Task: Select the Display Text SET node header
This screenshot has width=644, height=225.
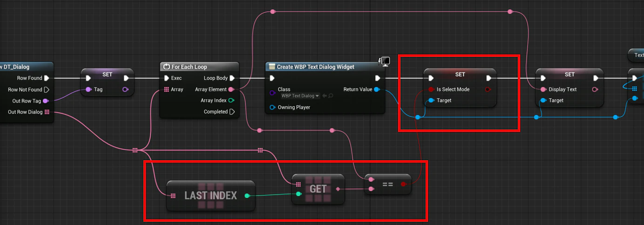Action: coord(569,75)
